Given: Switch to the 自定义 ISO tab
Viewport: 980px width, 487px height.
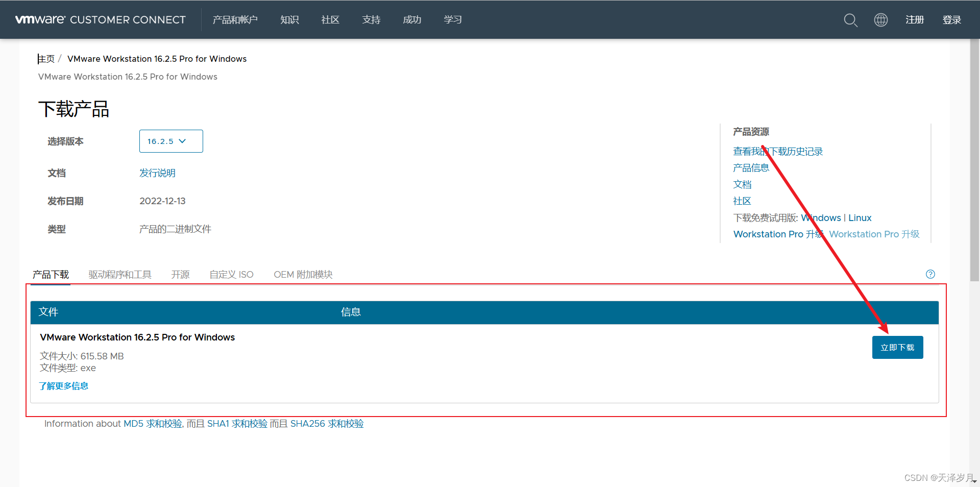Looking at the screenshot, I should 231,275.
